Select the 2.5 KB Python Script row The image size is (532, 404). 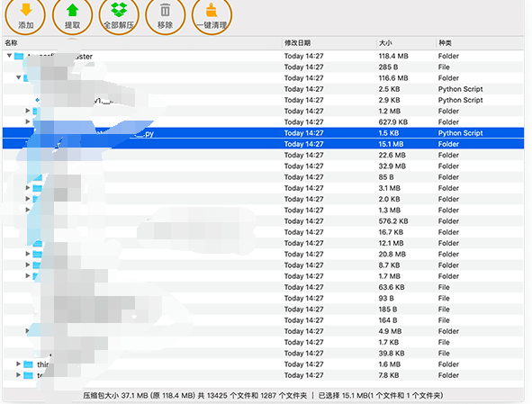coord(263,89)
